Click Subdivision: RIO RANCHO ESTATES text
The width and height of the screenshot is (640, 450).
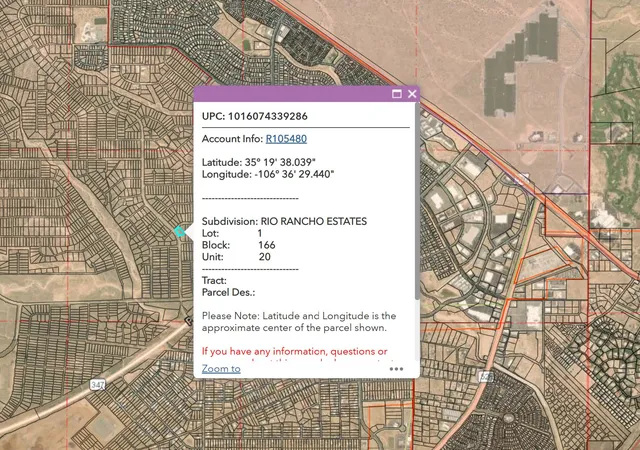(x=284, y=221)
